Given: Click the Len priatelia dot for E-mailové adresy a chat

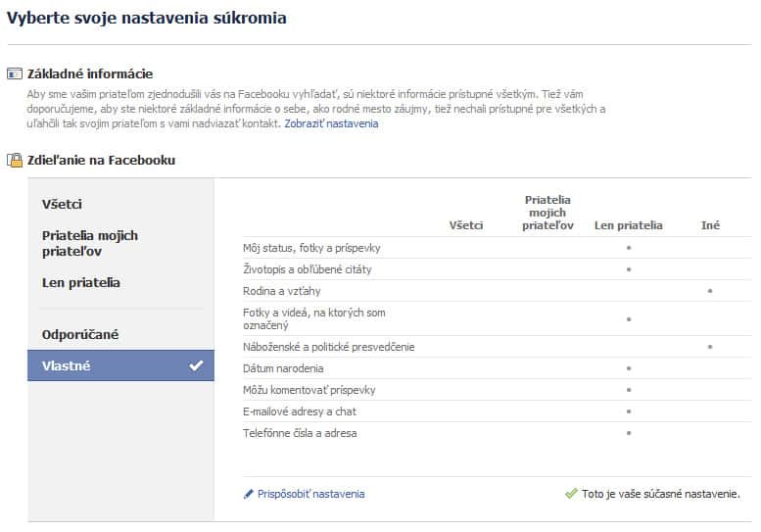Looking at the screenshot, I should click(629, 411).
